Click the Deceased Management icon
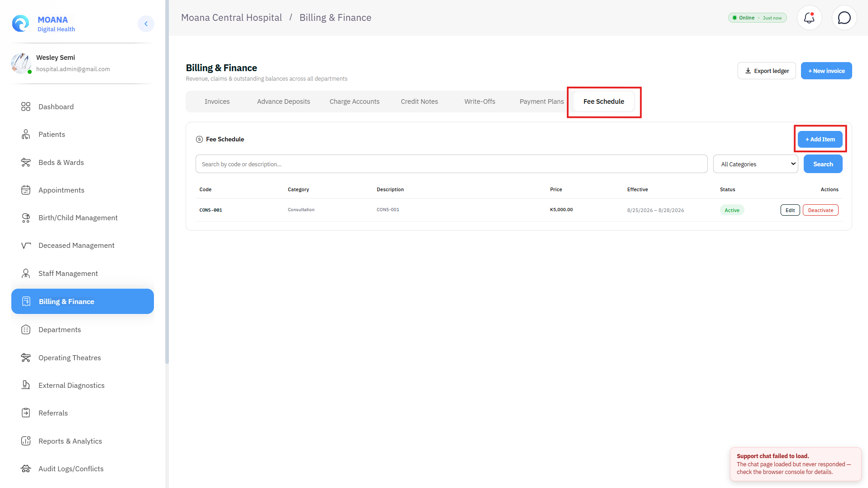This screenshot has width=868, height=488. point(26,245)
